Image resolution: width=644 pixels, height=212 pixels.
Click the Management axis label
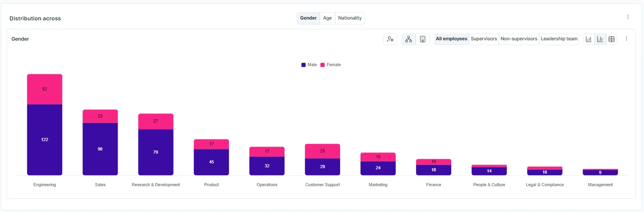[x=600, y=185]
